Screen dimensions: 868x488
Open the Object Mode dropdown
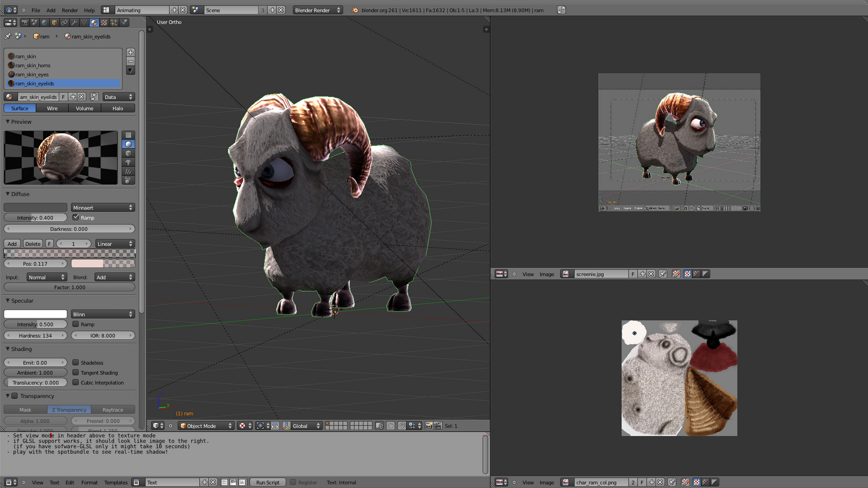(x=206, y=426)
